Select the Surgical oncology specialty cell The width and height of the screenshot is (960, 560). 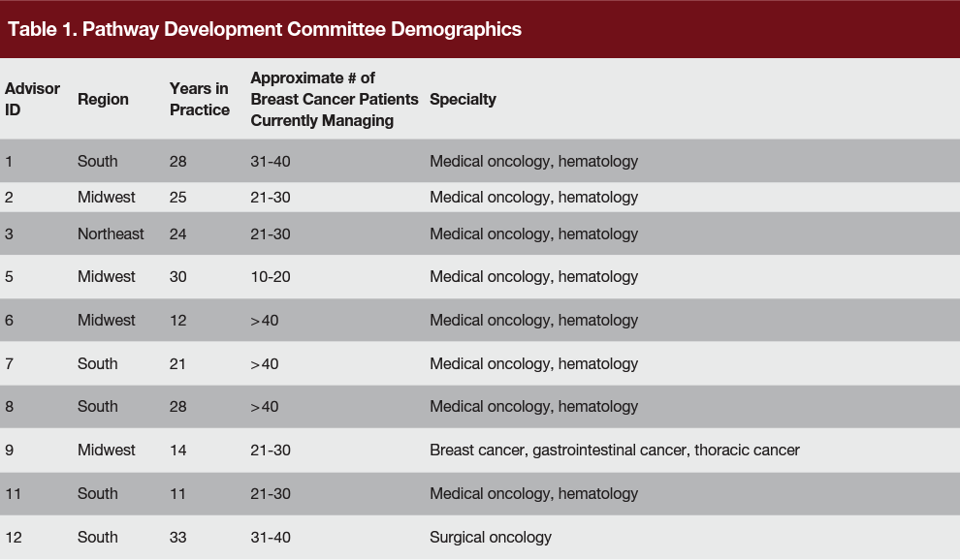coord(491,537)
